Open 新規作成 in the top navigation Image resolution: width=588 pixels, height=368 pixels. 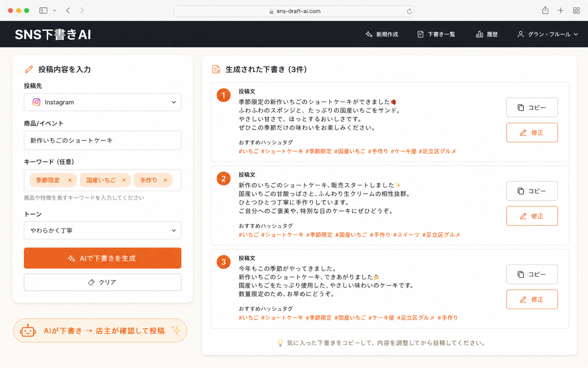(x=381, y=34)
